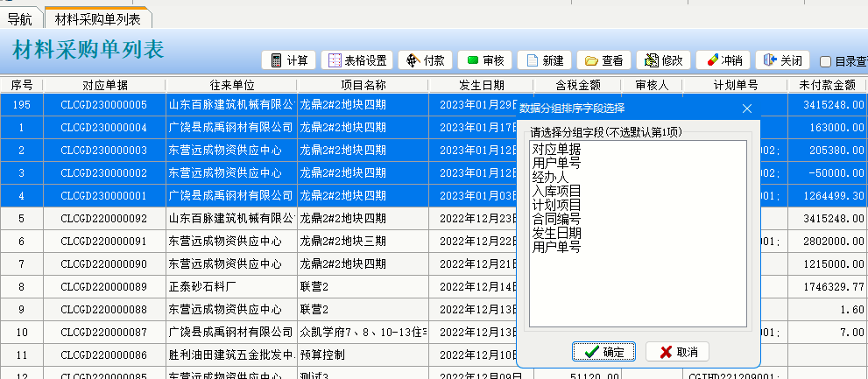The width and height of the screenshot is (868, 379).
Task: Click the 付款 payment toolbar button
Action: click(425, 60)
